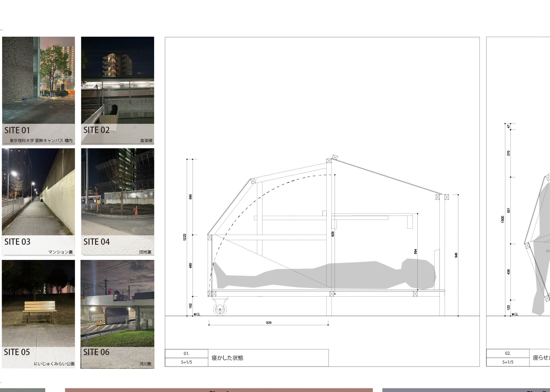The height and width of the screenshot is (392, 550).
Task: Click the 1222 total height dimension
Action: click(x=185, y=237)
